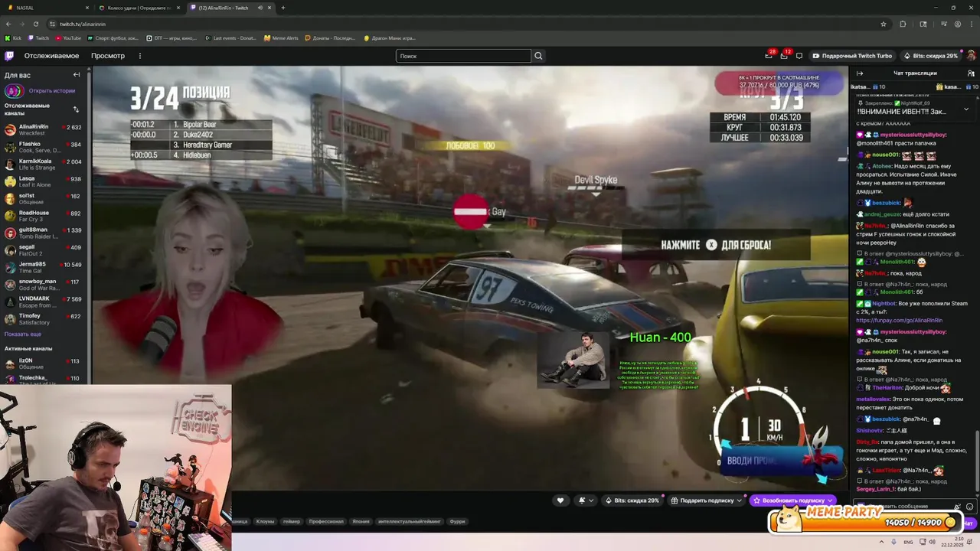
Task: Select the Фурри tag
Action: [x=457, y=522]
